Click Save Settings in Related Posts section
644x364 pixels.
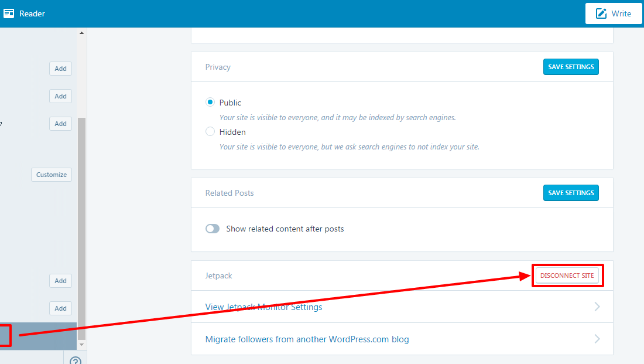[571, 193]
